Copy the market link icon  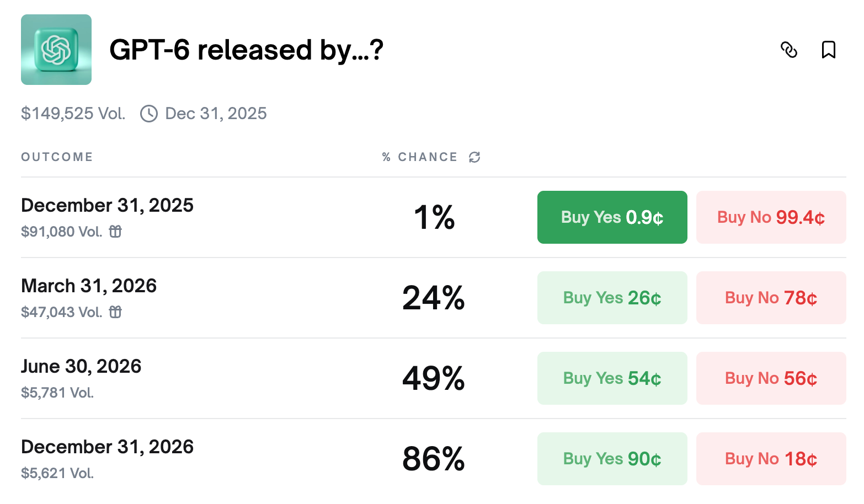[789, 50]
